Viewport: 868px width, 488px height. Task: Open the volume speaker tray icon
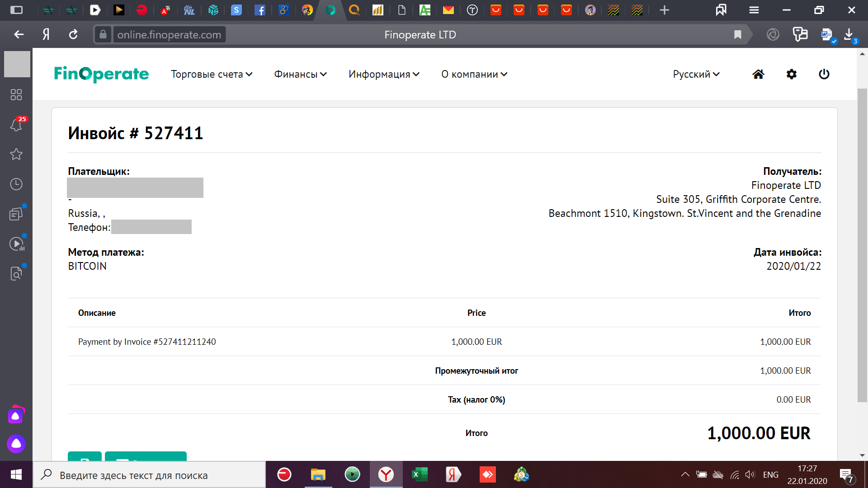coord(750,474)
